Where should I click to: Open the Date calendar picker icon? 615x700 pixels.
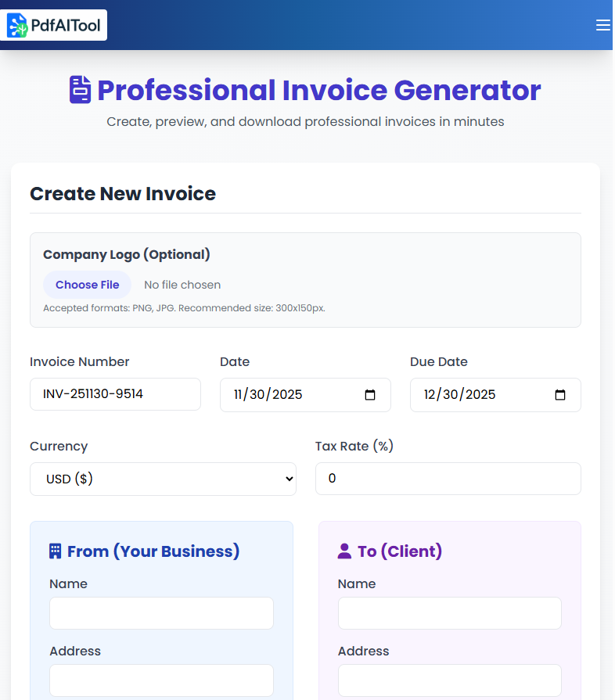pyautogui.click(x=370, y=395)
